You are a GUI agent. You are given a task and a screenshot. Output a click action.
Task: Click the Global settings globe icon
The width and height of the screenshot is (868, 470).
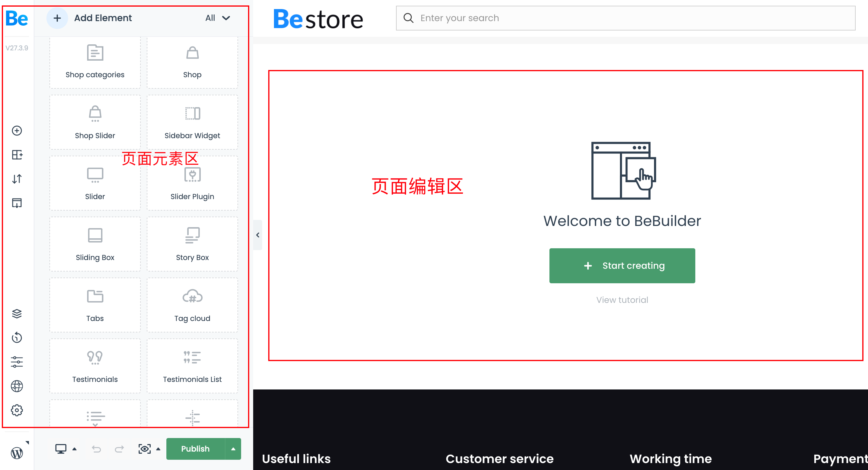coord(17,386)
